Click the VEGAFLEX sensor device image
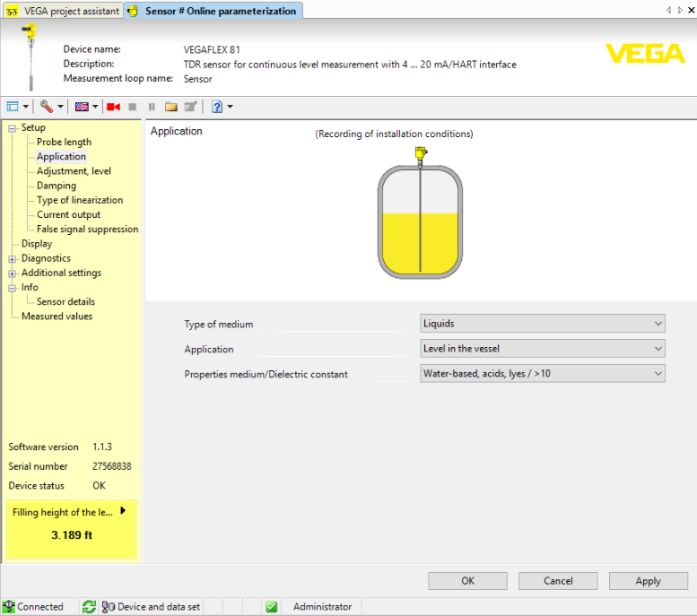697x616 pixels. coord(30,56)
